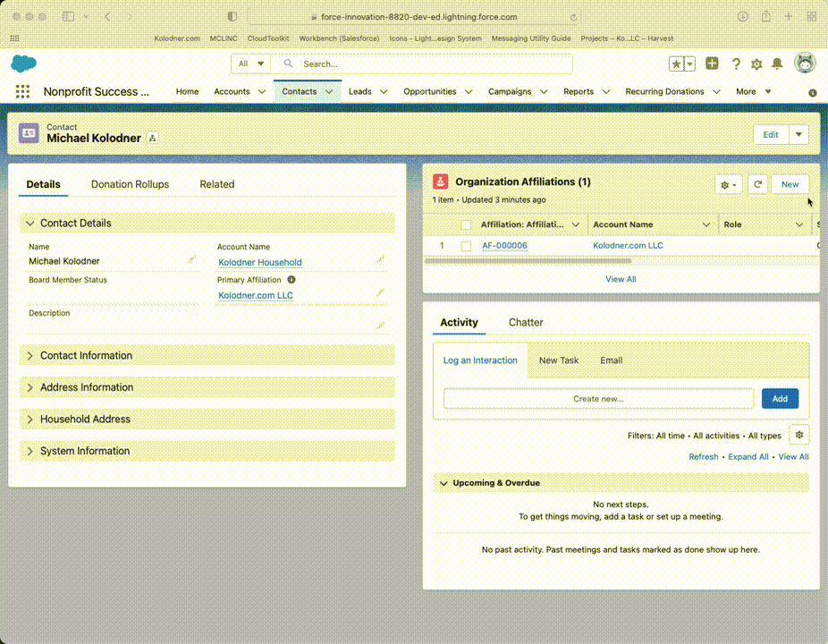
Task: Open the App Launcher grid icon
Action: tap(22, 91)
